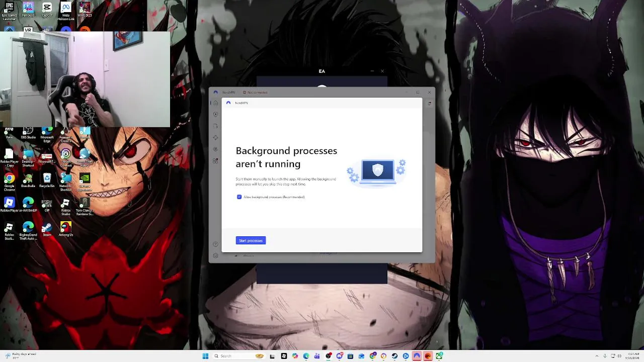This screenshot has width=644, height=362.
Task: Open Microsoft Edge desktop shortcut
Action: (47, 135)
